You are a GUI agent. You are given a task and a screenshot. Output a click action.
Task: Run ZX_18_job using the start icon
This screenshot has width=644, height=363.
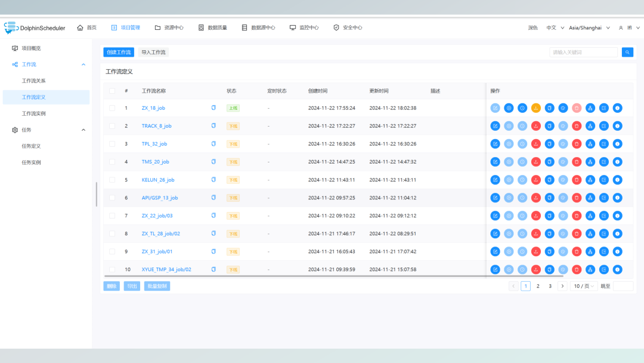click(509, 108)
